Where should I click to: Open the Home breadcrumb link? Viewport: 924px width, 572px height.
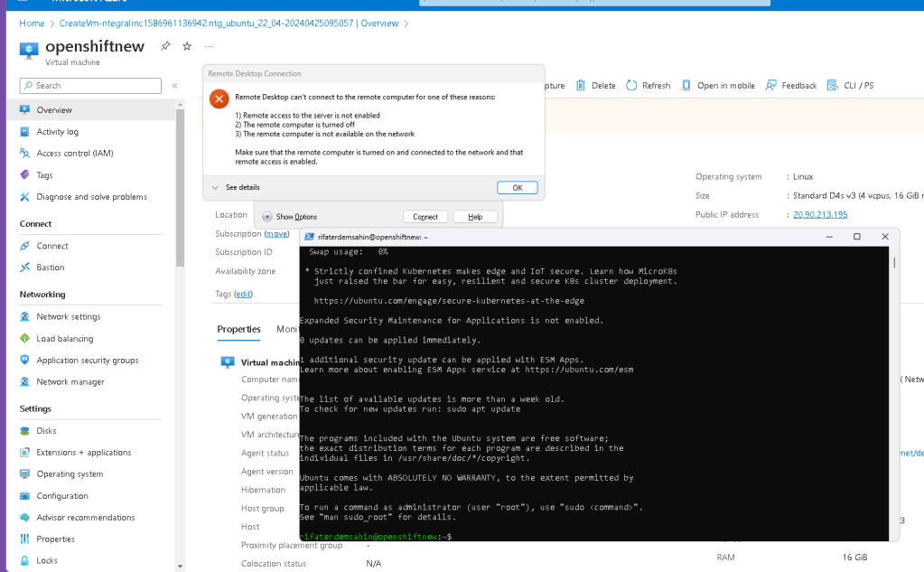pos(32,23)
